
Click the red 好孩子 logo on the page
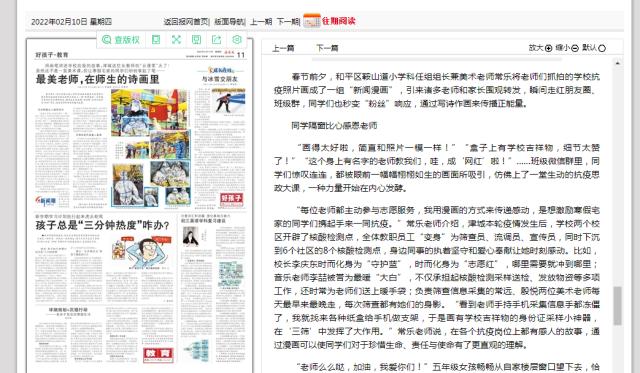(232, 199)
